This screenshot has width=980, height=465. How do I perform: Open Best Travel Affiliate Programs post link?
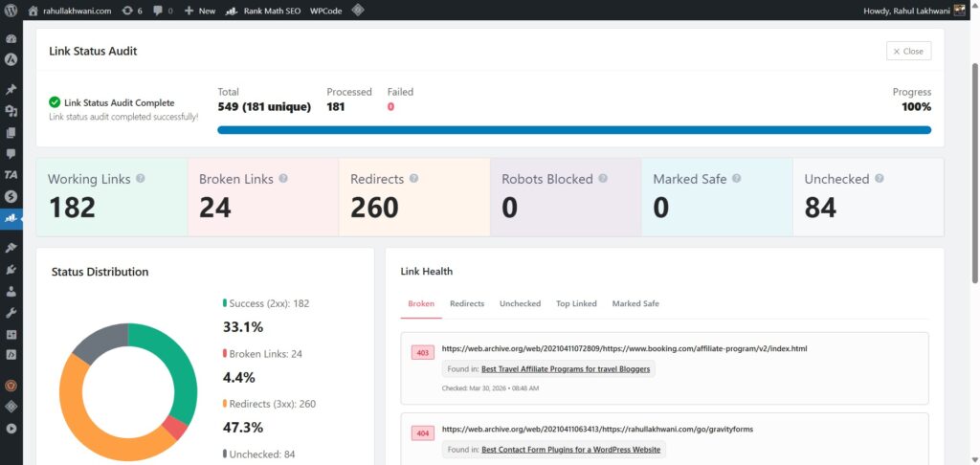click(566, 368)
